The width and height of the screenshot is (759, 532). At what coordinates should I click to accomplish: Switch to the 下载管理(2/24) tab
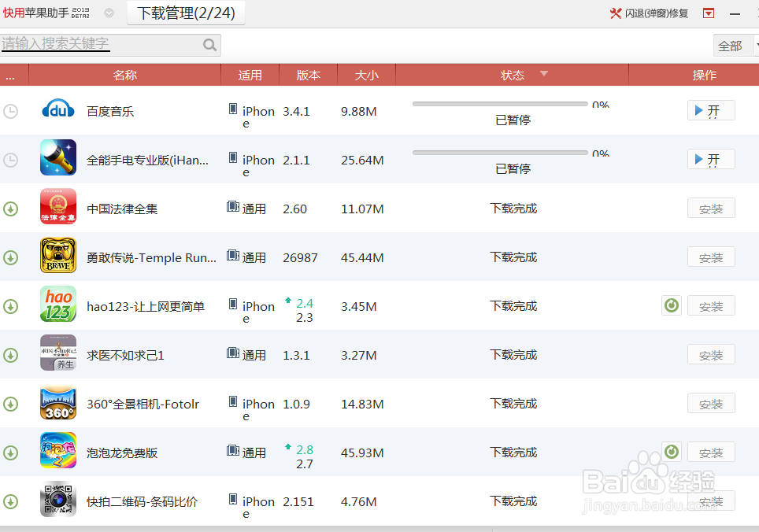(x=187, y=13)
